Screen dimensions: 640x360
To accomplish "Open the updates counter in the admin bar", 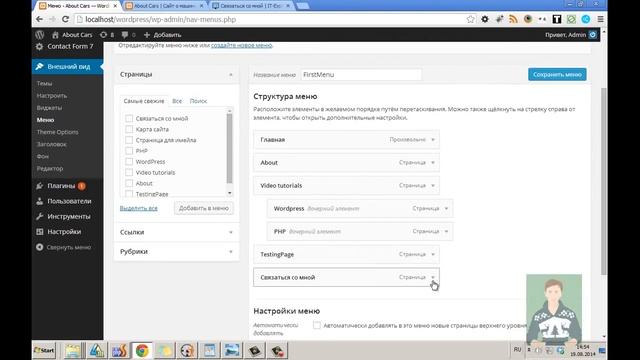I will tap(107, 35).
